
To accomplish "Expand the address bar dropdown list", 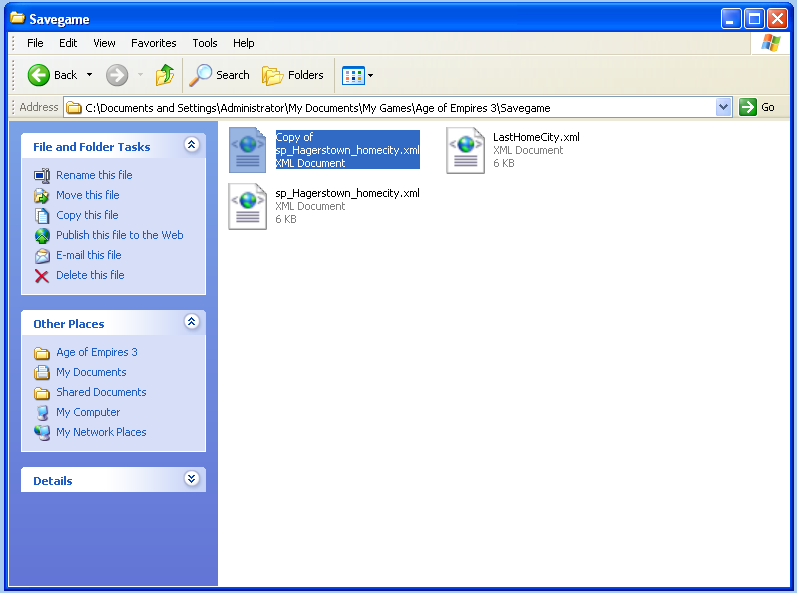I will click(723, 108).
